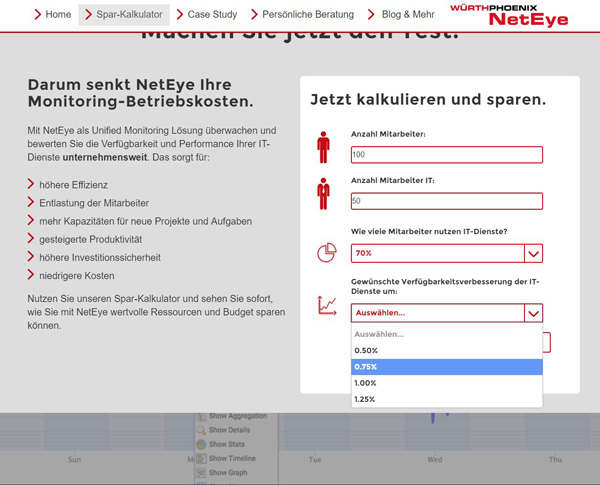600x485 pixels.
Task: Select the 1.00% option
Action: 447,383
